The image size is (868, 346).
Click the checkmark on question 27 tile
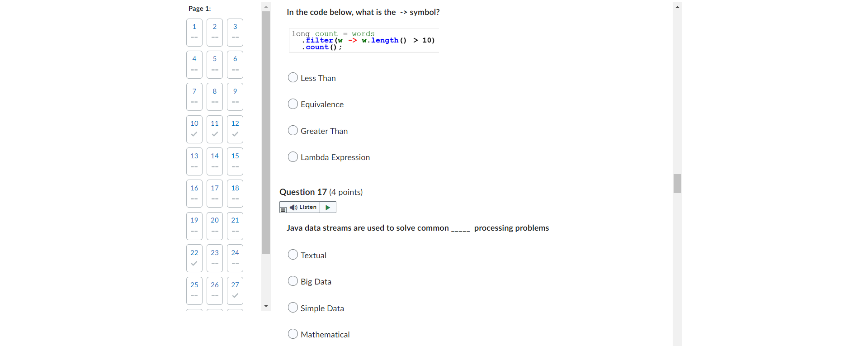pyautogui.click(x=235, y=296)
